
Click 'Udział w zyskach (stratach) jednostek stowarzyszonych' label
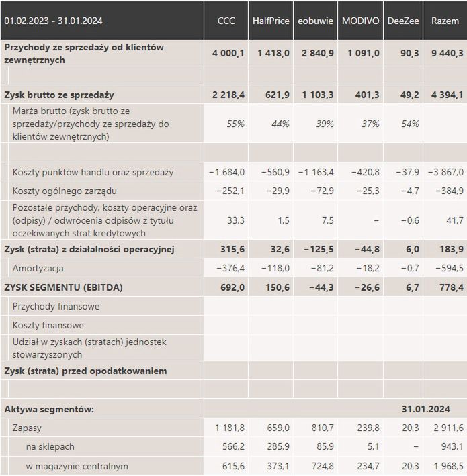pos(89,348)
